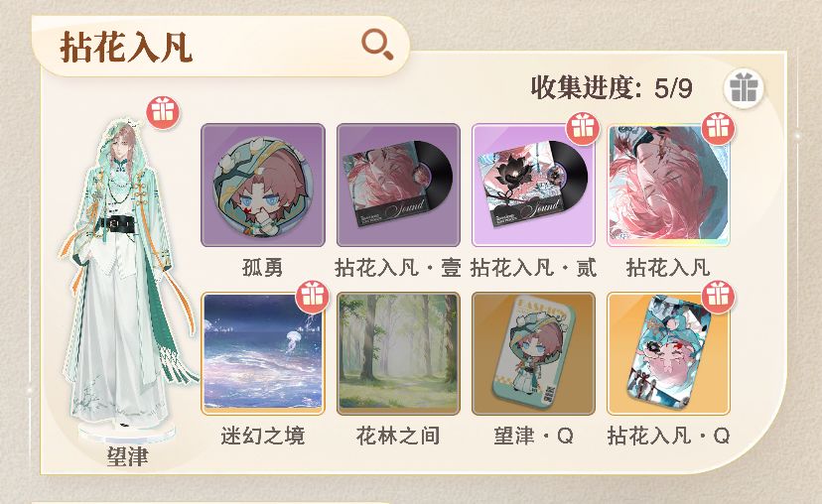Screen dimensions: 822x504
Task: Claim gift badge on 拈花入凡·贰 record
Action: [x=583, y=129]
